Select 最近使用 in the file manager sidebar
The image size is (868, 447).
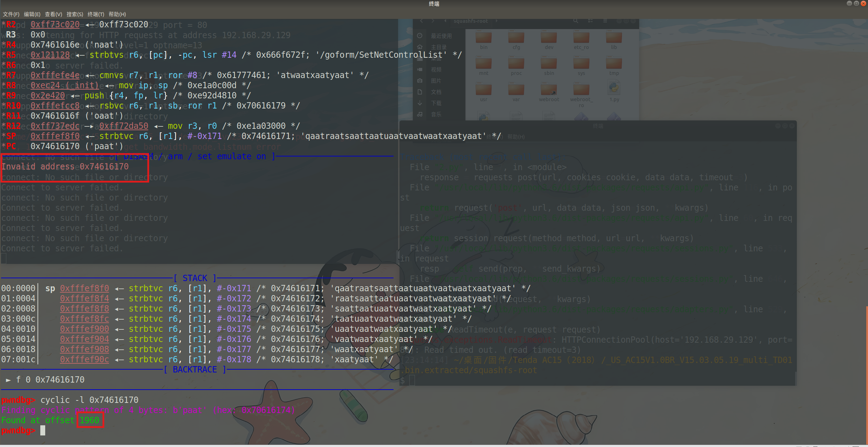pos(441,36)
